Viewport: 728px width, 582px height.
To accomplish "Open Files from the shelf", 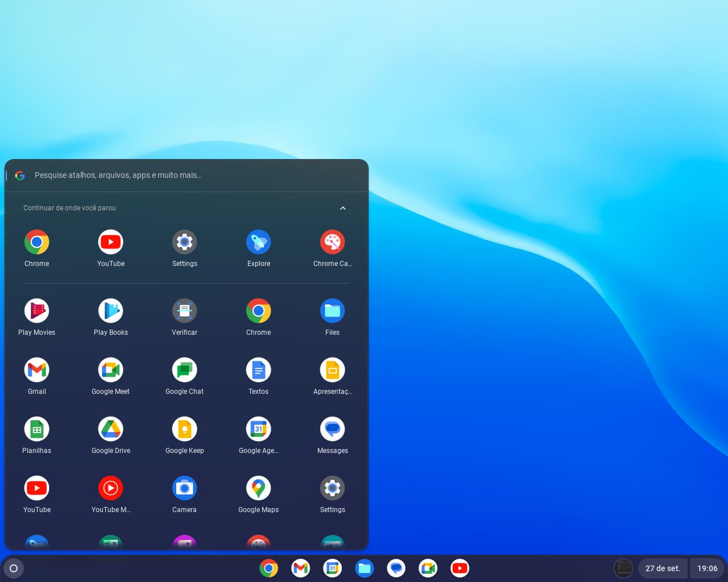I will pyautogui.click(x=365, y=568).
